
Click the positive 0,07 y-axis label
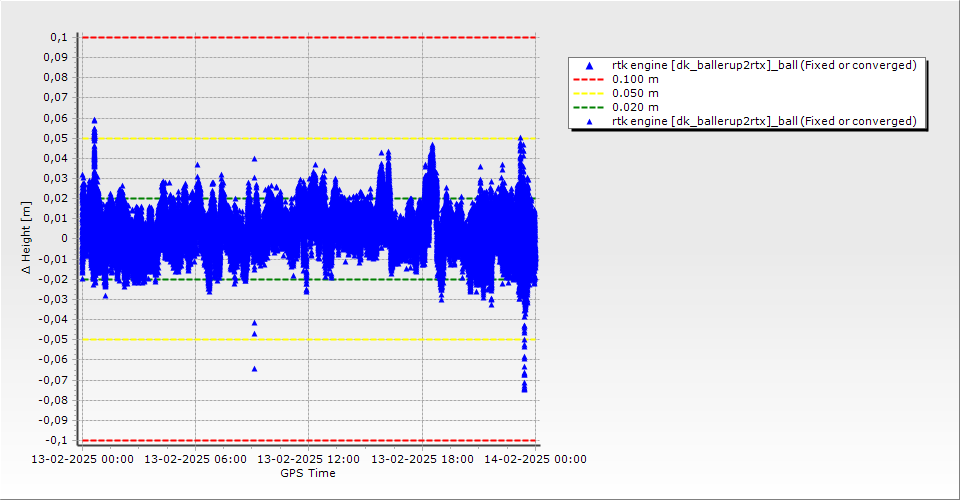[x=56, y=98]
